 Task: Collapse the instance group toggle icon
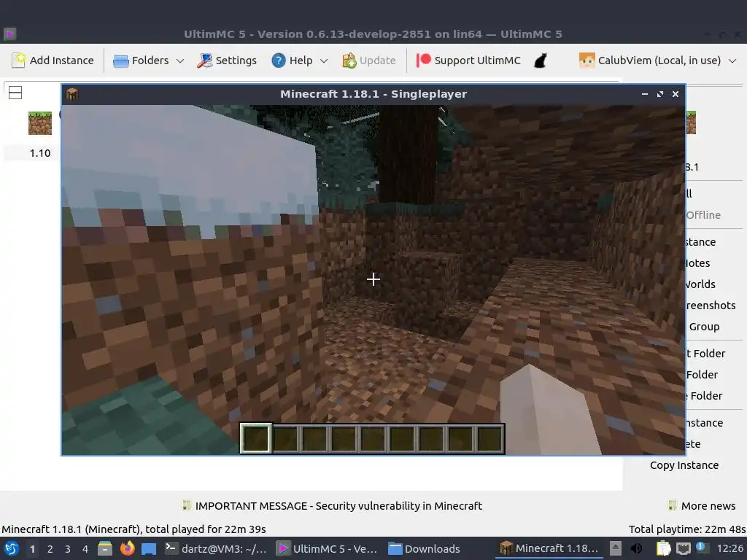(x=15, y=93)
